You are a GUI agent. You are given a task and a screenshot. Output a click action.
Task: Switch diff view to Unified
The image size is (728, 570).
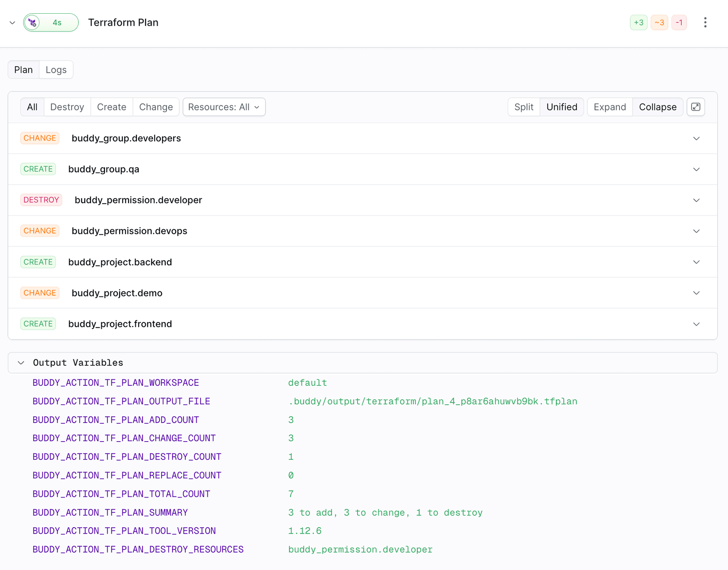562,107
